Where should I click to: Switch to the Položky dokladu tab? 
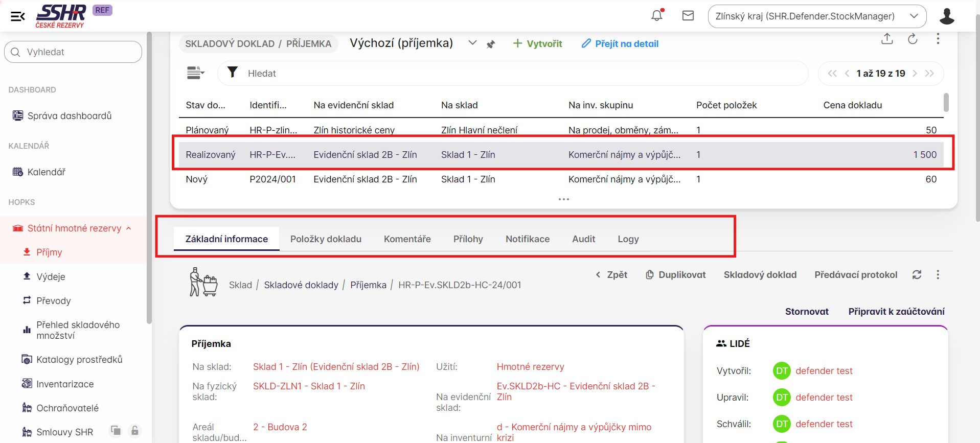326,239
